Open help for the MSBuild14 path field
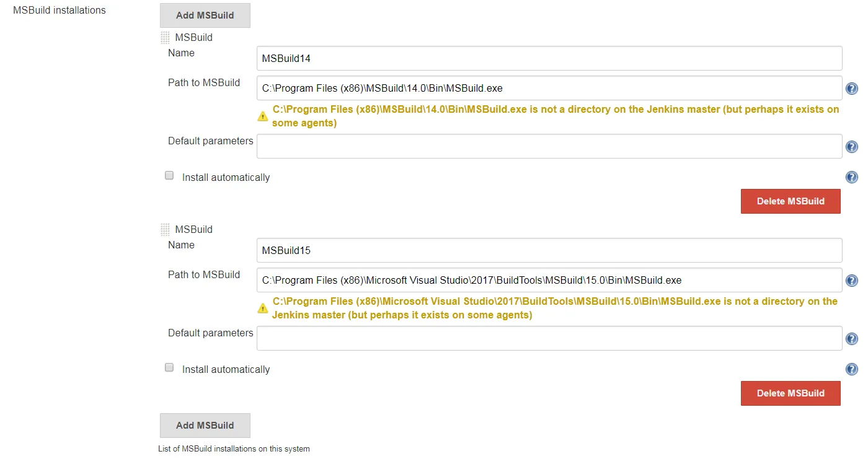 coord(852,89)
